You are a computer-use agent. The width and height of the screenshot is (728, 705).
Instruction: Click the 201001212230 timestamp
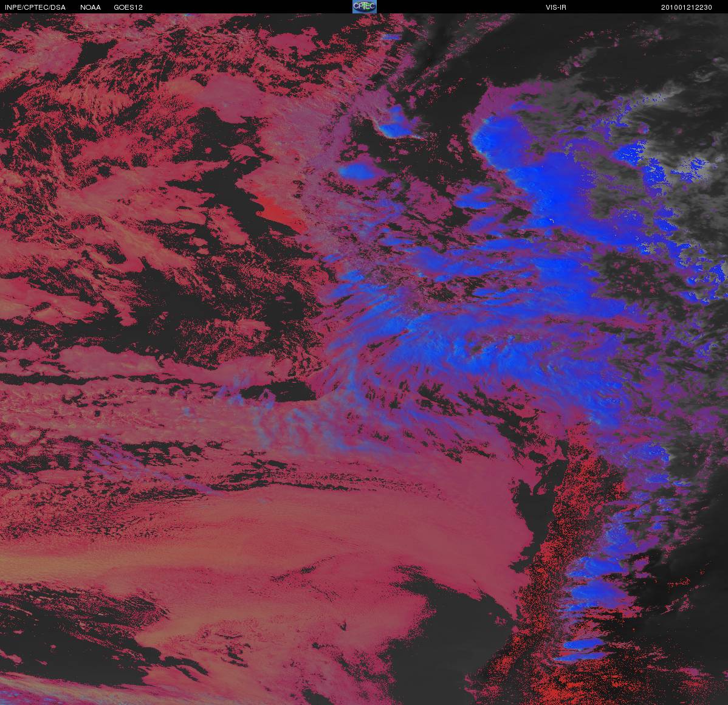click(x=686, y=7)
